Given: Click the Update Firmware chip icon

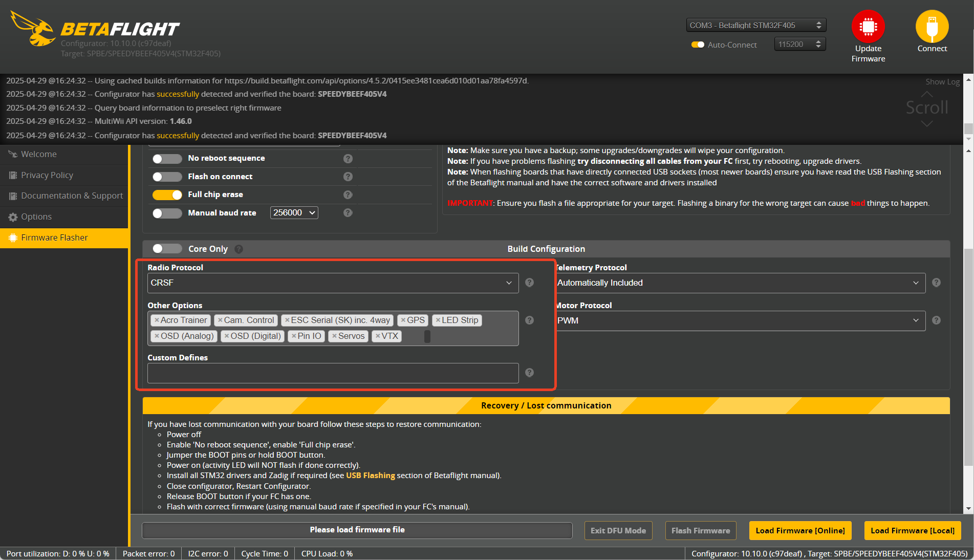Looking at the screenshot, I should (x=868, y=26).
